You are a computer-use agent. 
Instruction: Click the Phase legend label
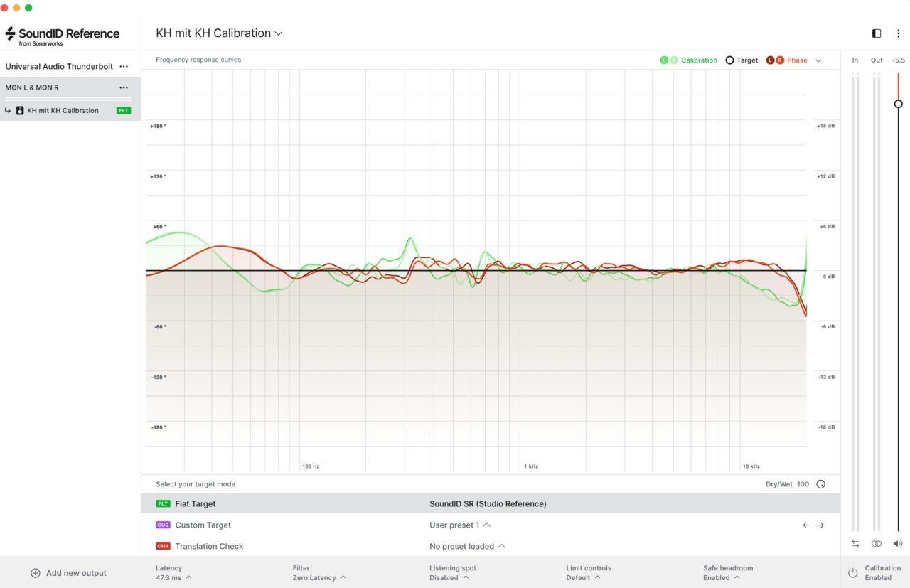(x=797, y=60)
